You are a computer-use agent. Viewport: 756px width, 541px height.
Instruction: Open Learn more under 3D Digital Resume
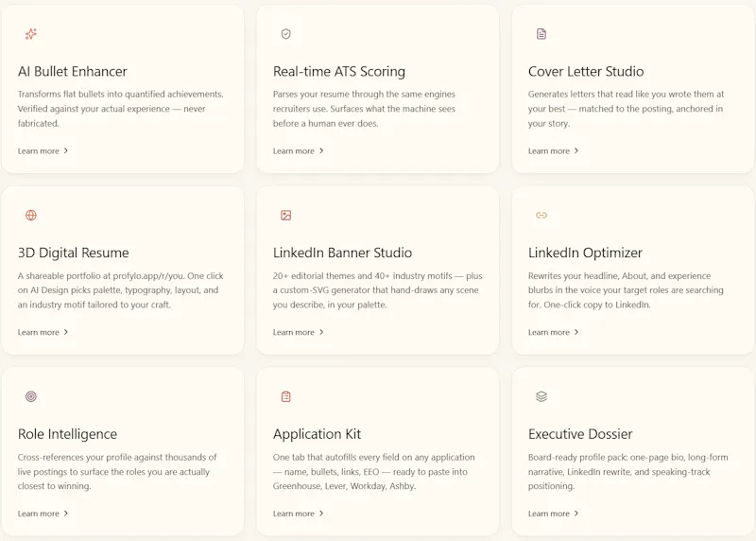pyautogui.click(x=43, y=333)
